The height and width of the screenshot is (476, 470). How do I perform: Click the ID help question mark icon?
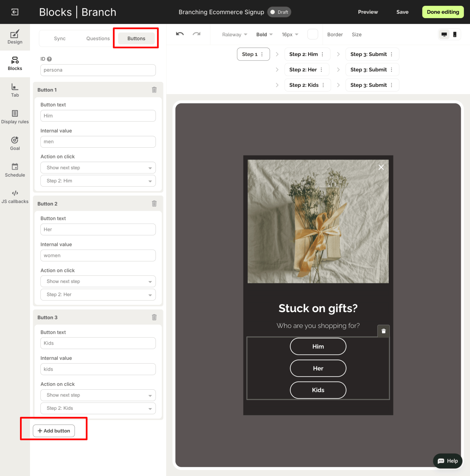click(x=49, y=59)
